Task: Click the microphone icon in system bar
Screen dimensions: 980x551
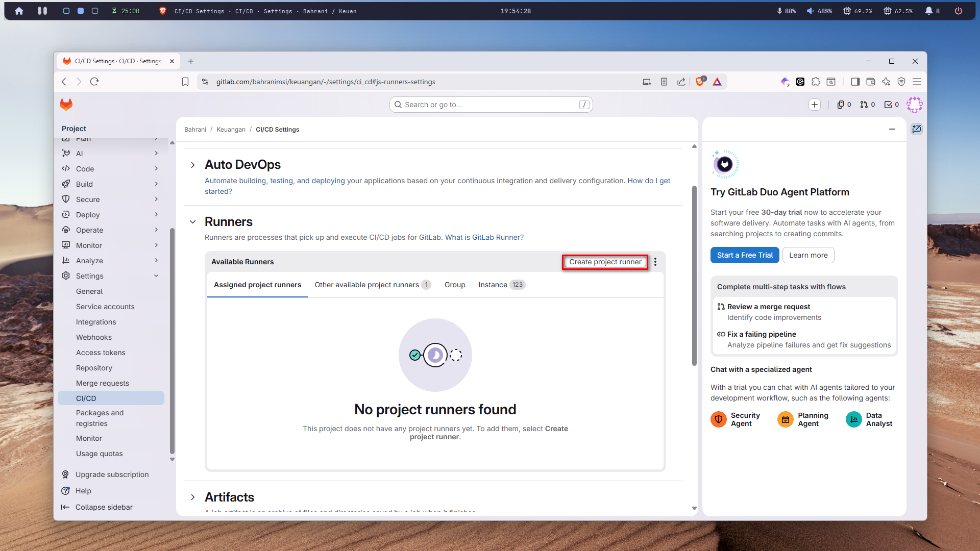Action: pos(779,11)
